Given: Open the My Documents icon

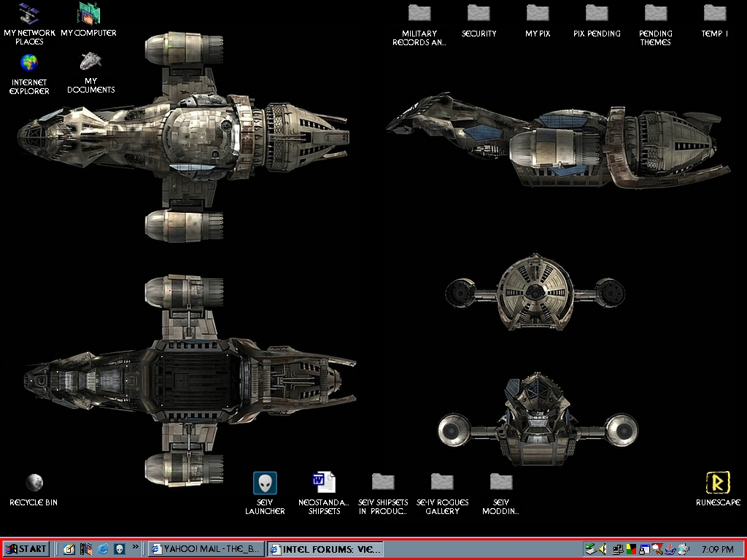Looking at the screenshot, I should 90,61.
